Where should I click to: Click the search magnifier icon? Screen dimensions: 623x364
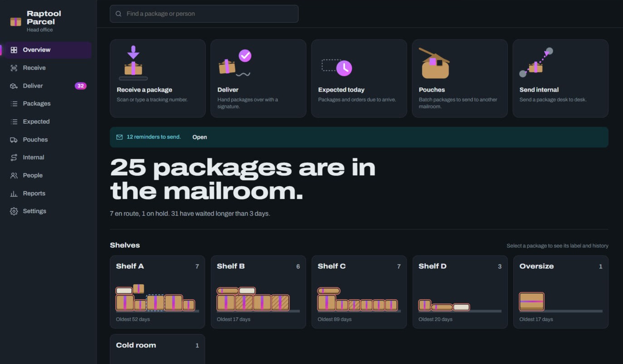coord(119,14)
